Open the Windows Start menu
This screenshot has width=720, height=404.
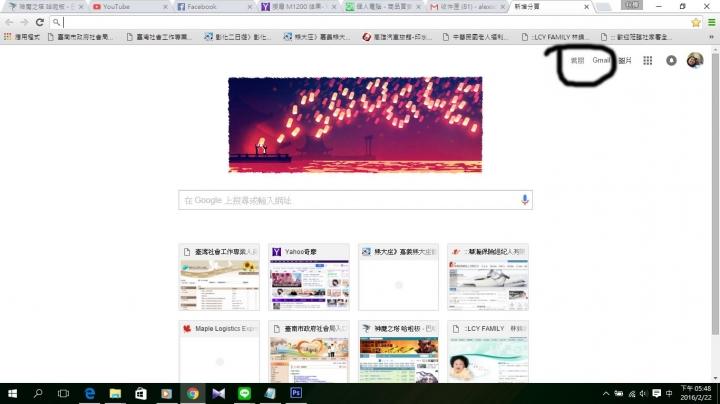click(x=12, y=393)
